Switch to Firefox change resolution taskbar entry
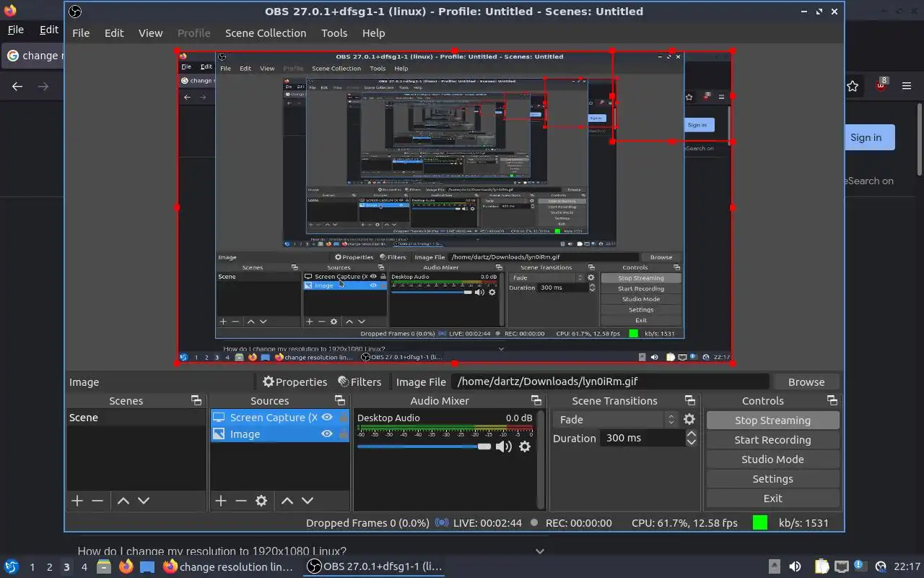 coord(229,566)
